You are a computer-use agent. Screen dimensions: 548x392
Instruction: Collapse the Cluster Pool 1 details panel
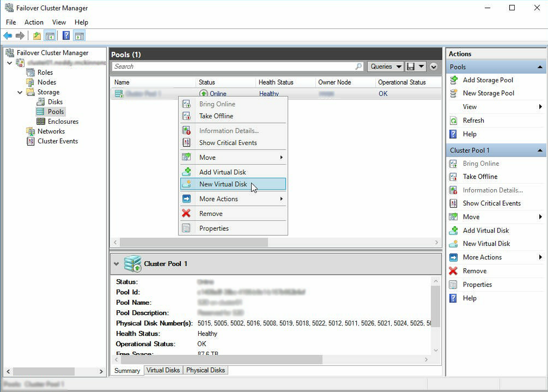pos(116,264)
